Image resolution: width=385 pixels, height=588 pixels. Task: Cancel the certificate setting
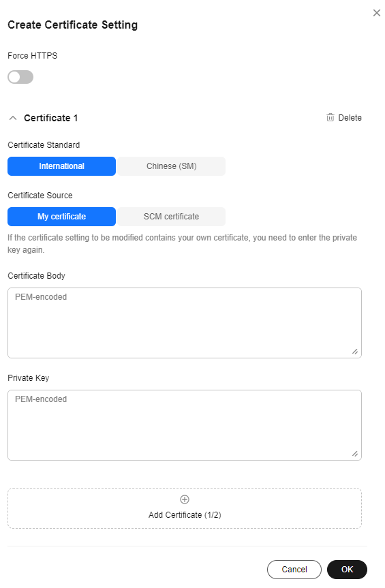point(294,569)
